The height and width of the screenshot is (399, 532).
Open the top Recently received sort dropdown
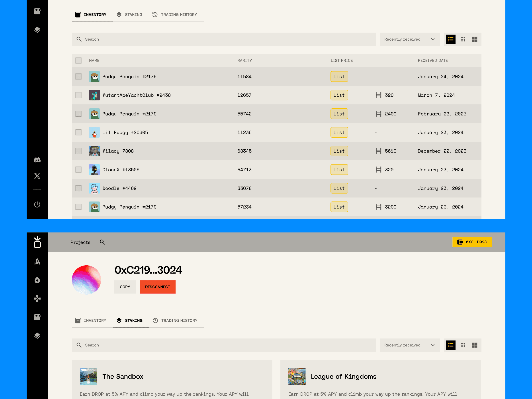click(410, 39)
